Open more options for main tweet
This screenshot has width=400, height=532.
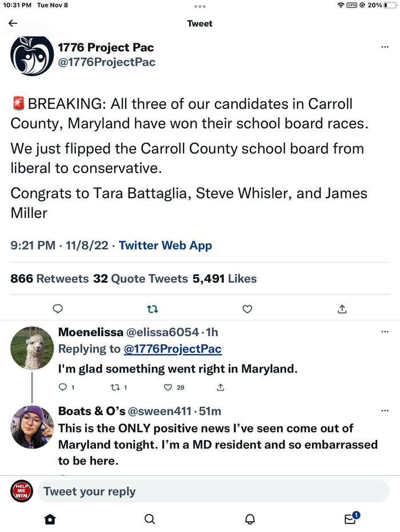tap(385, 47)
